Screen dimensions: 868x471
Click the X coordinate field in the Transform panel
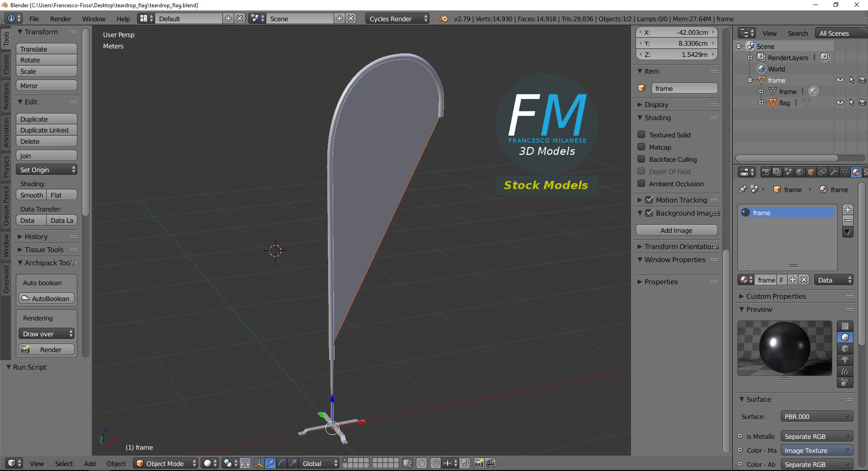tap(676, 32)
